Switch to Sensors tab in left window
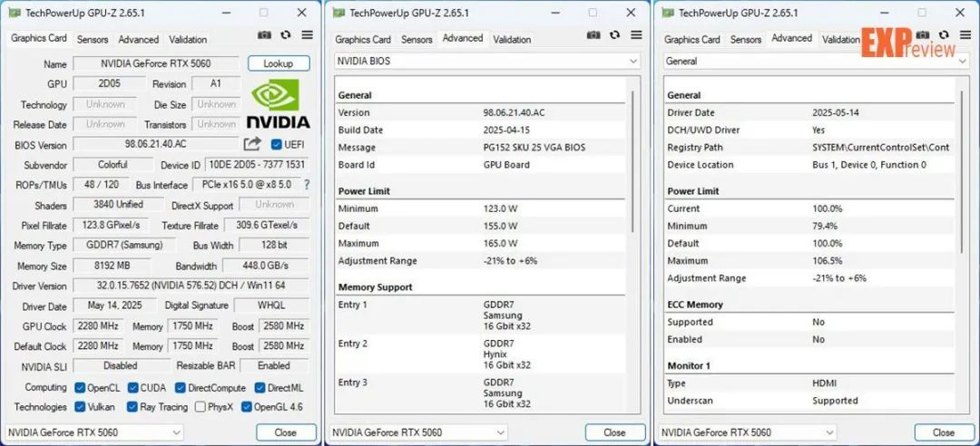Viewport: 980px width, 446px height. [93, 39]
